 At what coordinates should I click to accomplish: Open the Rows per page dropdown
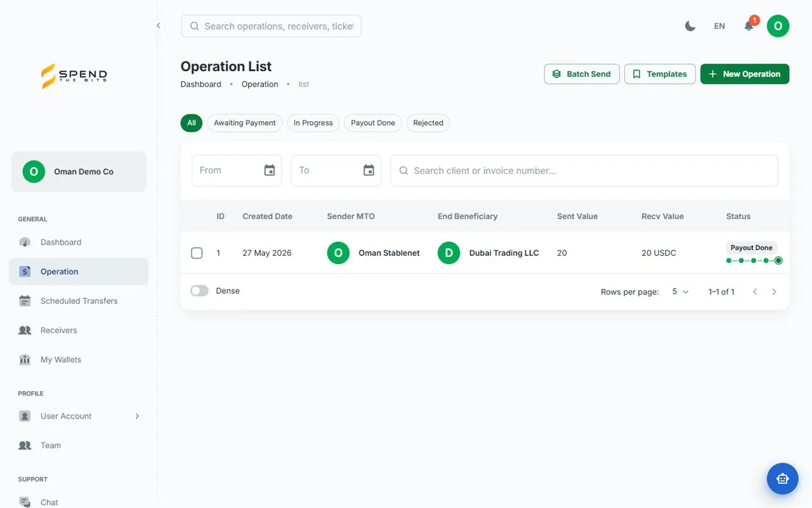tap(680, 291)
